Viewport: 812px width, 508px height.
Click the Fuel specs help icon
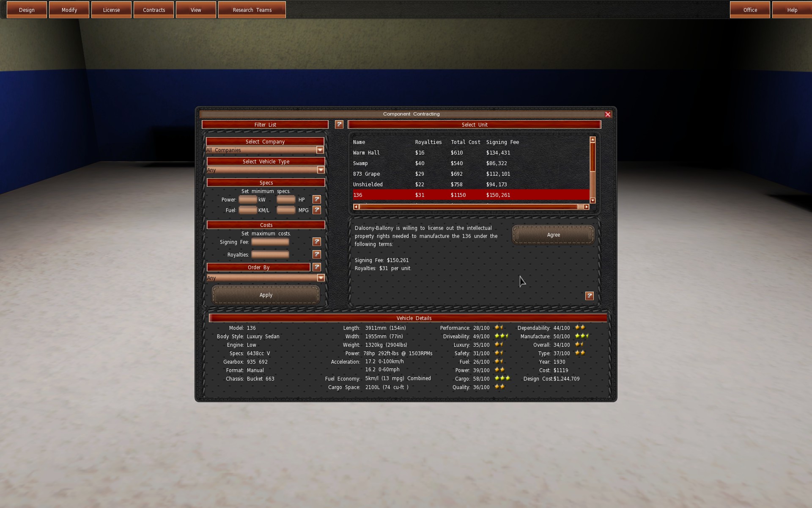(x=316, y=210)
